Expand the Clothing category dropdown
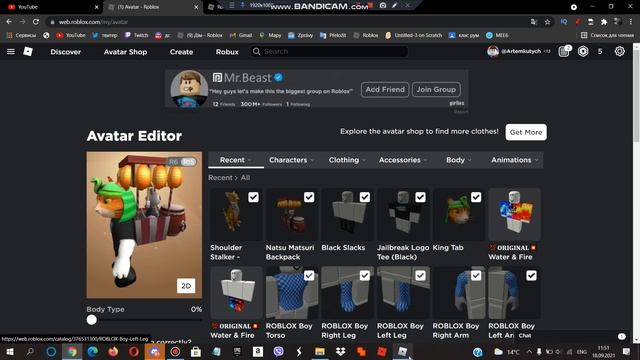 pos(347,160)
